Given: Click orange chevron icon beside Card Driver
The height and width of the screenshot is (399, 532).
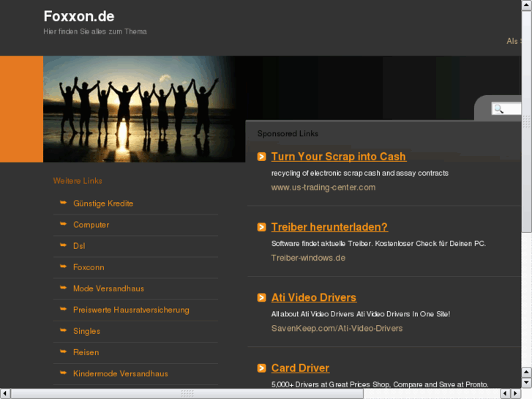Looking at the screenshot, I should (261, 368).
